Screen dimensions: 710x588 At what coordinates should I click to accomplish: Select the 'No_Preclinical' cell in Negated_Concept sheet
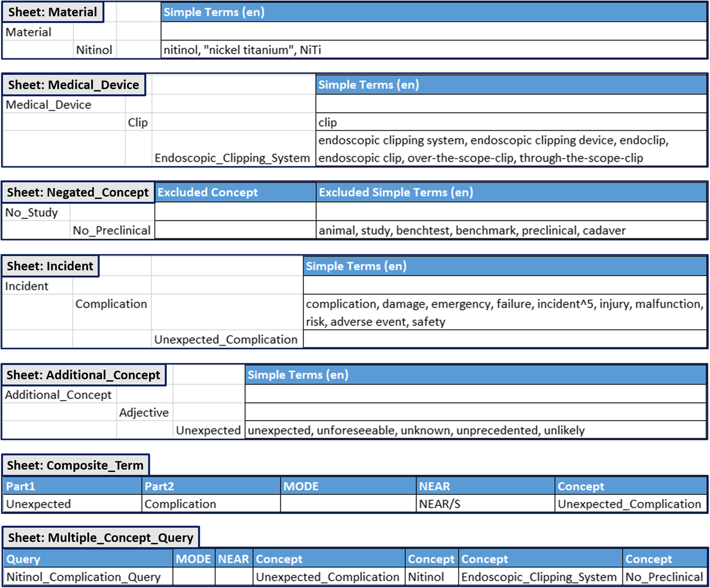click(x=112, y=230)
